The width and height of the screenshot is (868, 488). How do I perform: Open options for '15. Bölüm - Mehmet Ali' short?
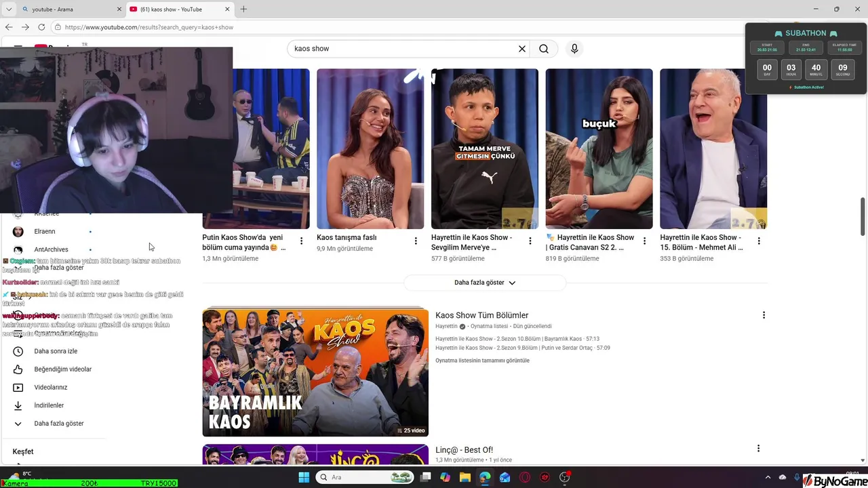click(x=759, y=241)
